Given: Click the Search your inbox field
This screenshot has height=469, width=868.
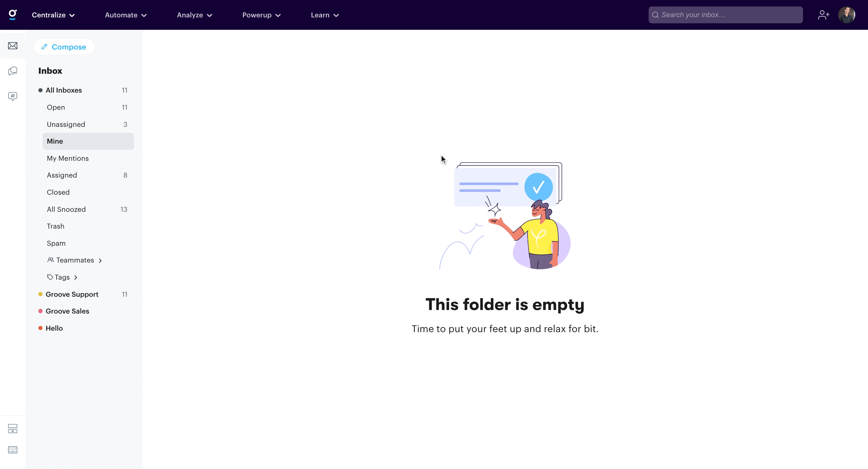Looking at the screenshot, I should 725,15.
